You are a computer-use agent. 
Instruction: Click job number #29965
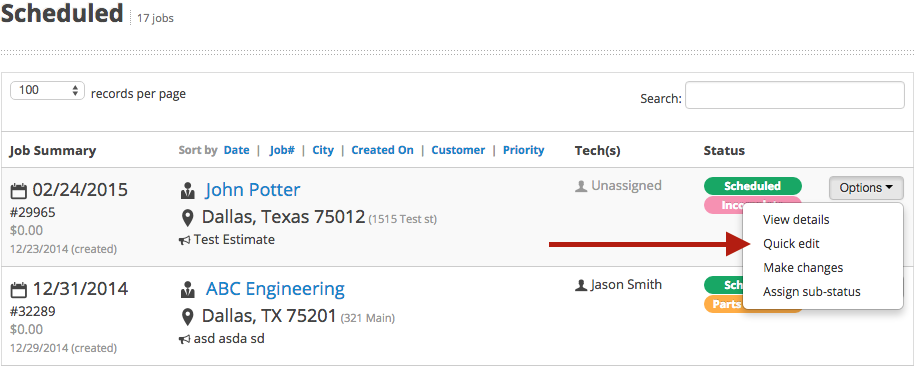click(33, 212)
